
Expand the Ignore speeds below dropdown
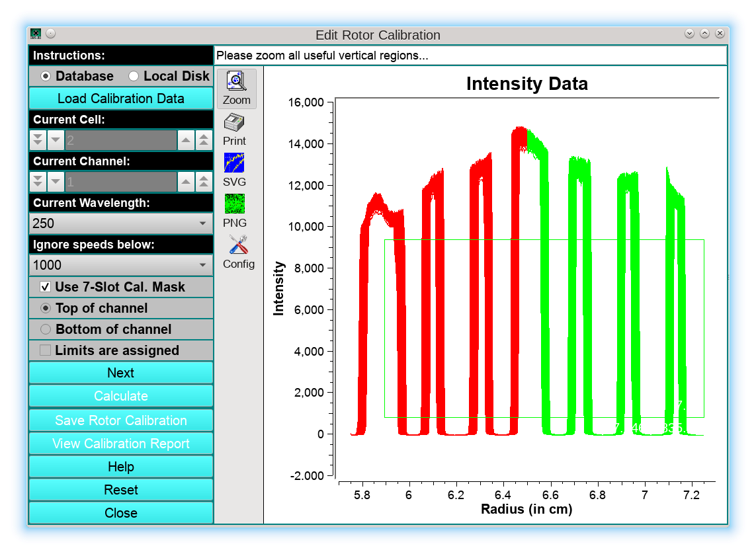(x=121, y=265)
